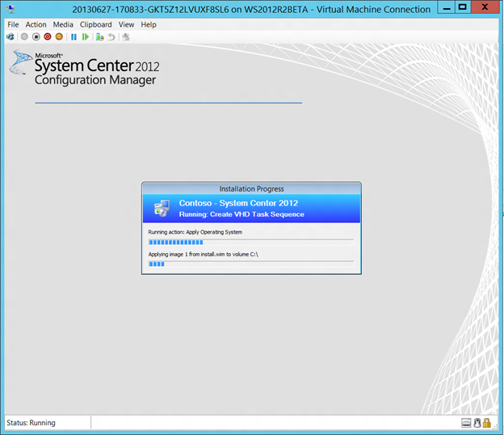
Task: Click the Revert undo arrow icon
Action: pos(111,37)
